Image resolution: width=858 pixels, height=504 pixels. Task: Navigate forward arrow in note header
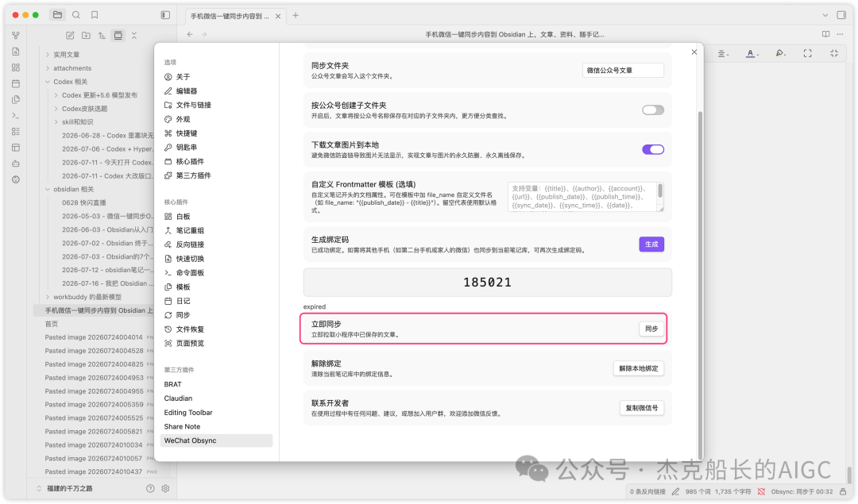pyautogui.click(x=204, y=34)
